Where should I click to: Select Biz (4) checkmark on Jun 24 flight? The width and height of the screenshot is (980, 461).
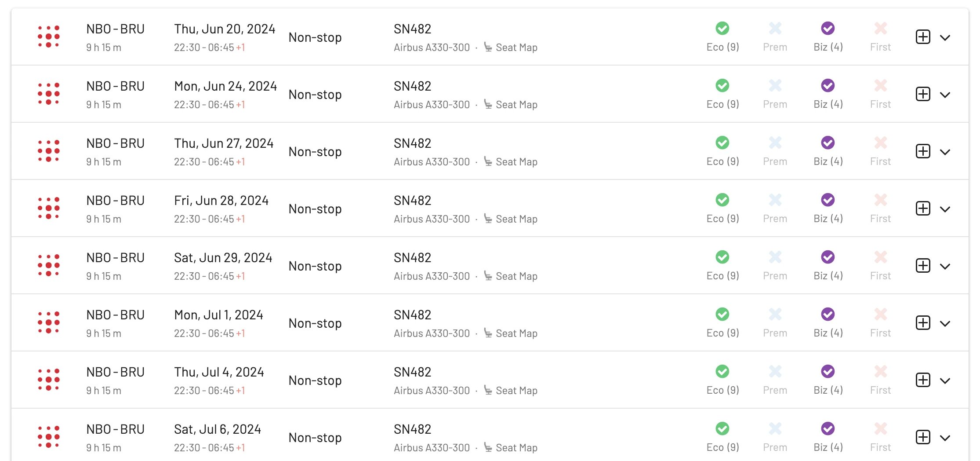[828, 85]
